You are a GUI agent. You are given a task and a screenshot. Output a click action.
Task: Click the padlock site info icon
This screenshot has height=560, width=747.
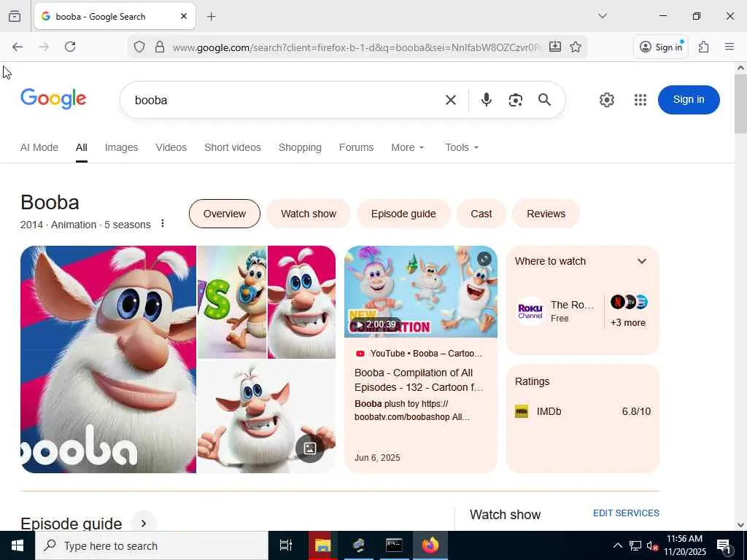click(160, 47)
